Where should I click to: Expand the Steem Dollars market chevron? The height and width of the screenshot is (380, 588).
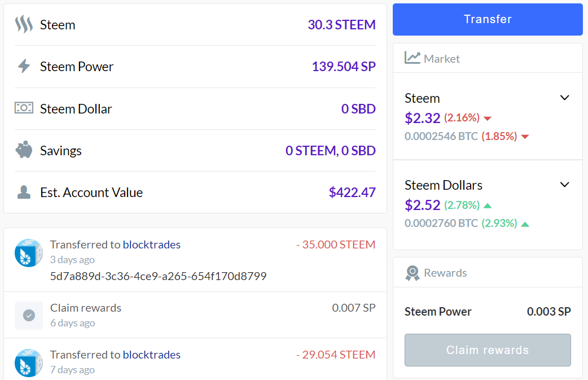coord(564,185)
